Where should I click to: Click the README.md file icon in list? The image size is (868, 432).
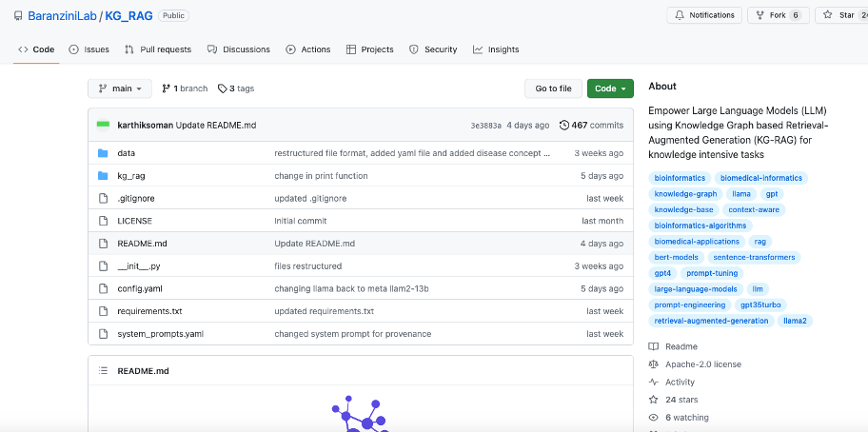103,244
